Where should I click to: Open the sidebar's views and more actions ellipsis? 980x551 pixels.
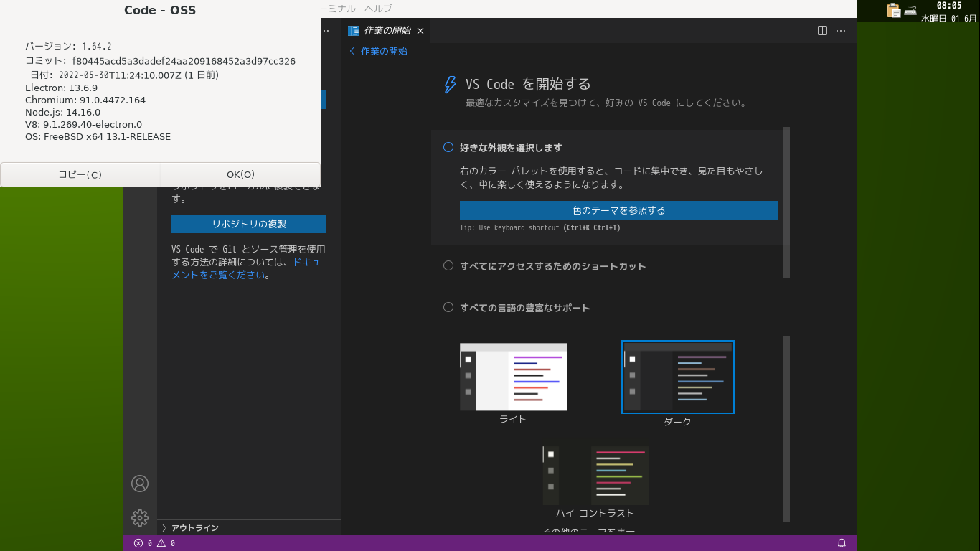pyautogui.click(x=325, y=30)
